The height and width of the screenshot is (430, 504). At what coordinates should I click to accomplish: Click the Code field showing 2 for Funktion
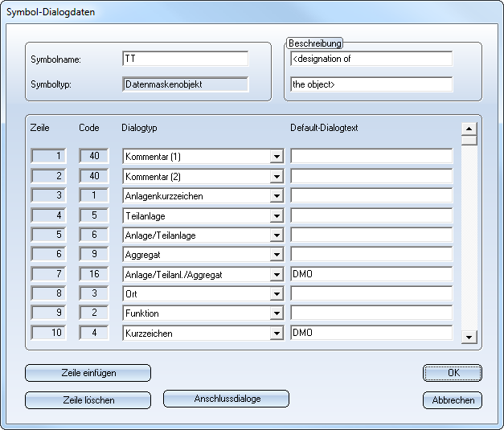(x=94, y=313)
